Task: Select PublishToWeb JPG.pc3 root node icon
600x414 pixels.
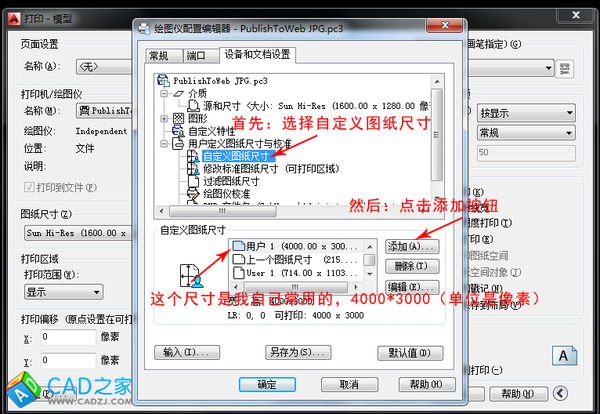Action: [163, 80]
